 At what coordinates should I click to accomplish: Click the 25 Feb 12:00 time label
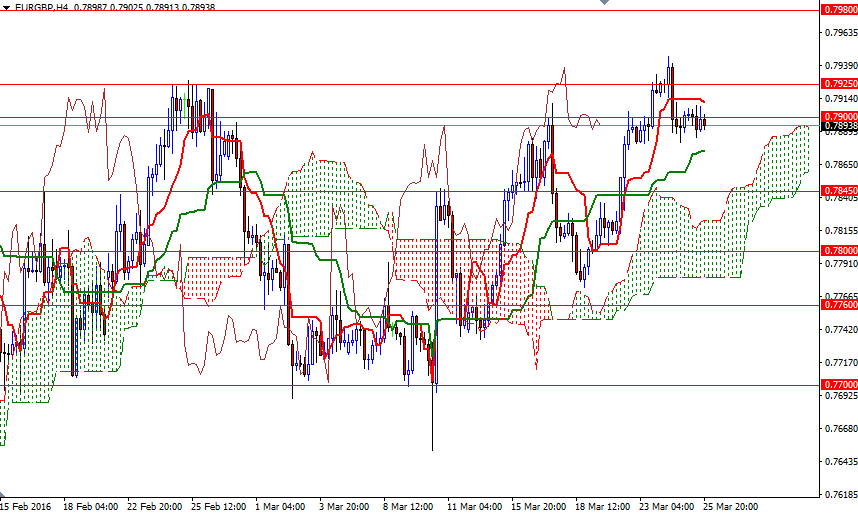(219, 507)
